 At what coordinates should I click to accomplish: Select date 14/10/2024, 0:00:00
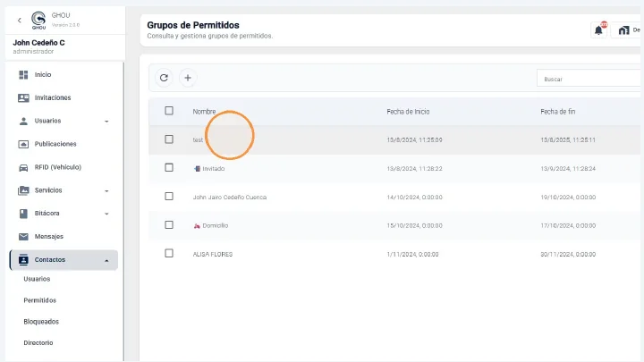(414, 198)
